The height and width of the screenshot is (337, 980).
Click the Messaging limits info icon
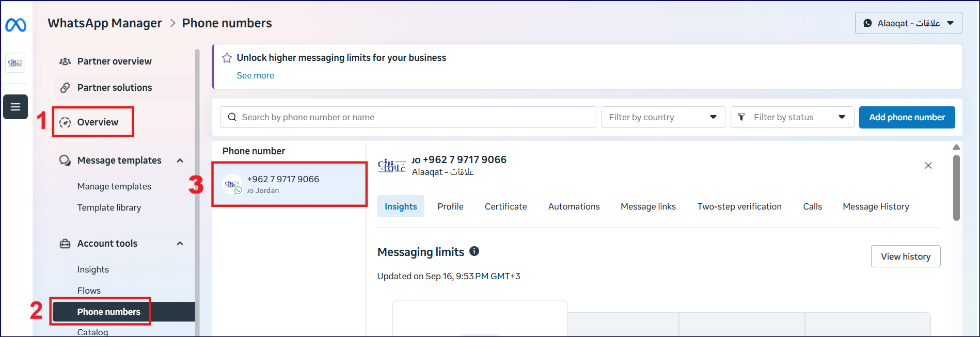click(x=474, y=251)
